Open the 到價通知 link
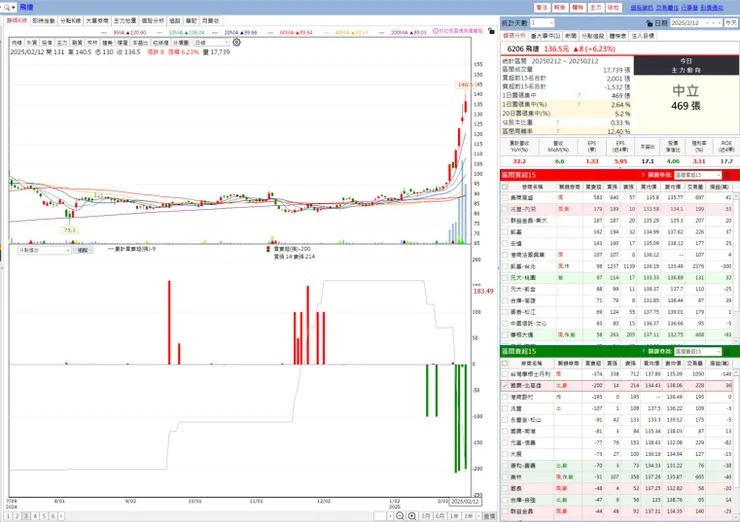The width and height of the screenshot is (740, 522). [712, 8]
